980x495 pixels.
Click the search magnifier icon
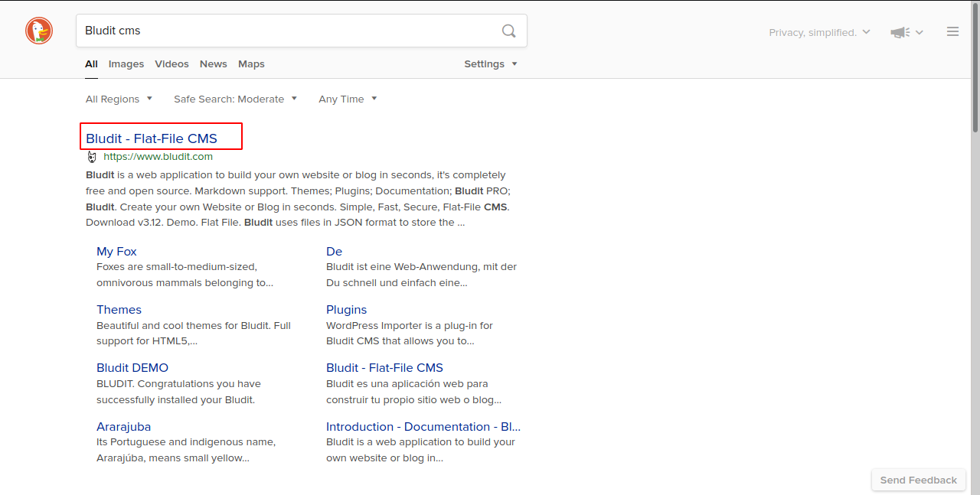[x=509, y=31]
